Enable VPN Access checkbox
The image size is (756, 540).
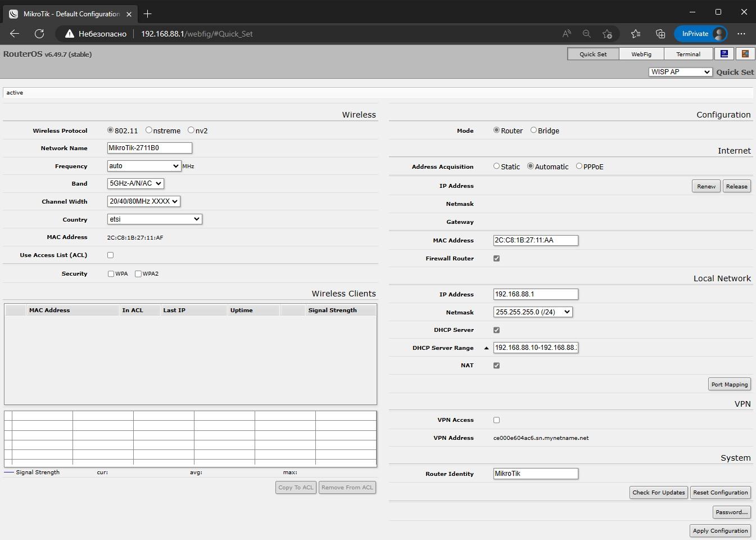(496, 420)
